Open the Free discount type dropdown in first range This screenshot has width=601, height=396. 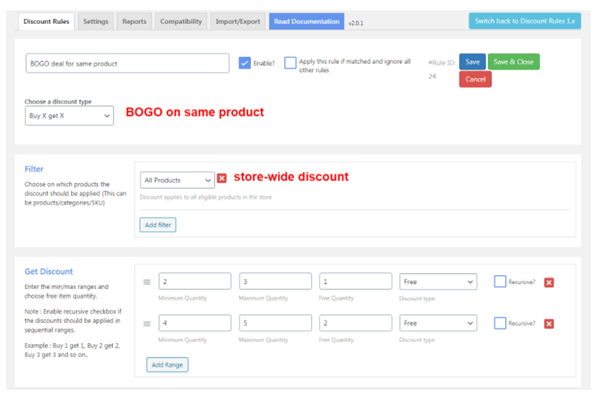[438, 282]
